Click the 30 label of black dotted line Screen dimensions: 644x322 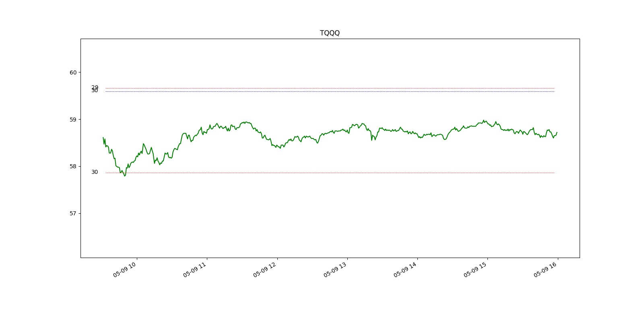click(x=95, y=91)
